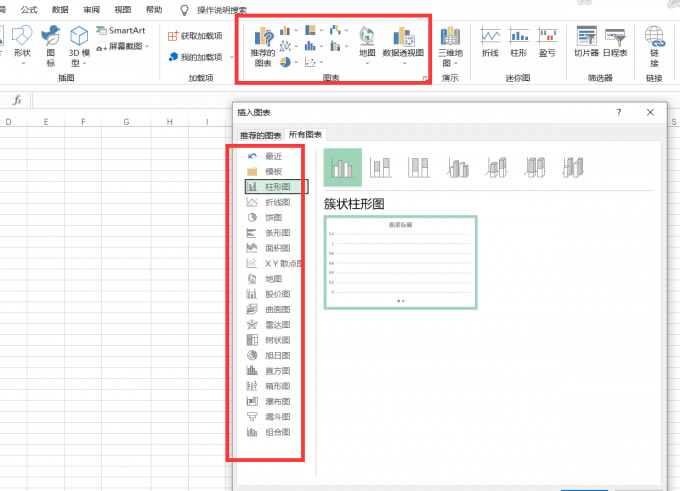Click the 推荐的图表 (Recommended Charts) ribbon icon
This screenshot has width=680, height=491.
click(263, 47)
